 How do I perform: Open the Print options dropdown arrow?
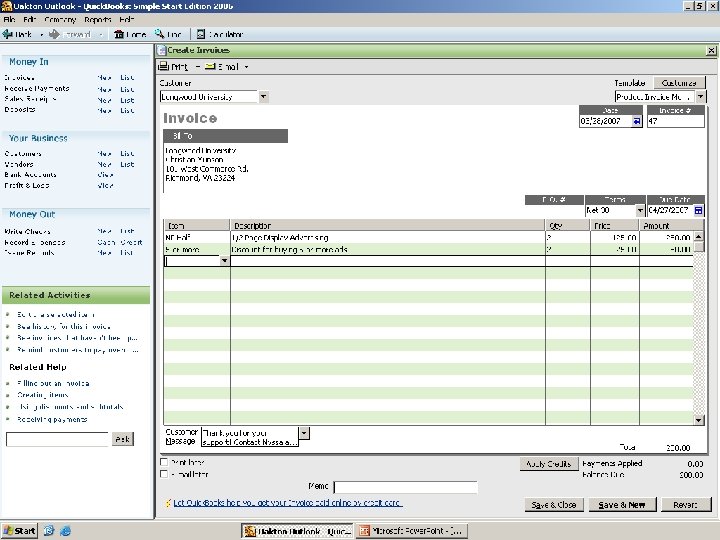point(197,67)
